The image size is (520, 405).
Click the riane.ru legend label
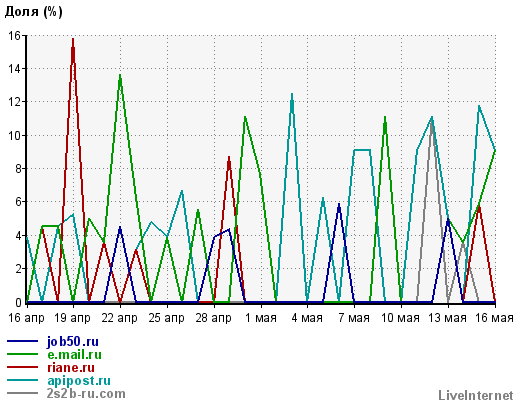71,367
